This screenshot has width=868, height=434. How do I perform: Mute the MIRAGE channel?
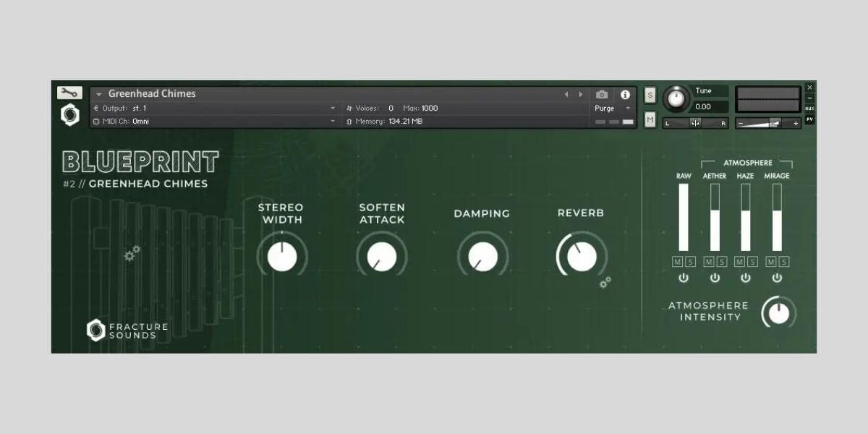[x=771, y=261]
